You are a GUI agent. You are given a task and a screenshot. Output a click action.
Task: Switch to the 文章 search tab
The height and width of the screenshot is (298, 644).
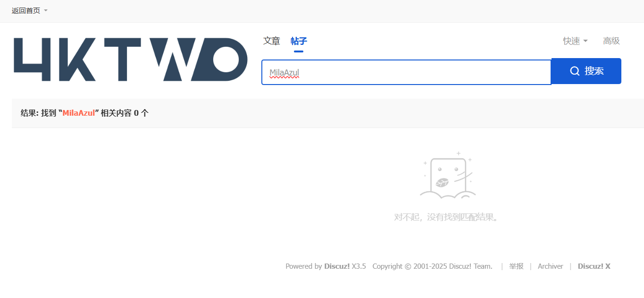tap(272, 41)
